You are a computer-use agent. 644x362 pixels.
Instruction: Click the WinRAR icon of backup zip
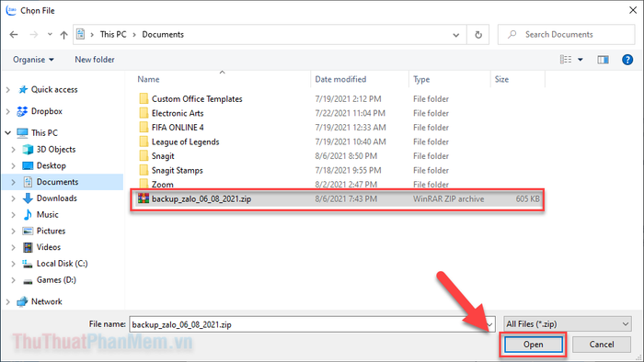click(x=144, y=198)
